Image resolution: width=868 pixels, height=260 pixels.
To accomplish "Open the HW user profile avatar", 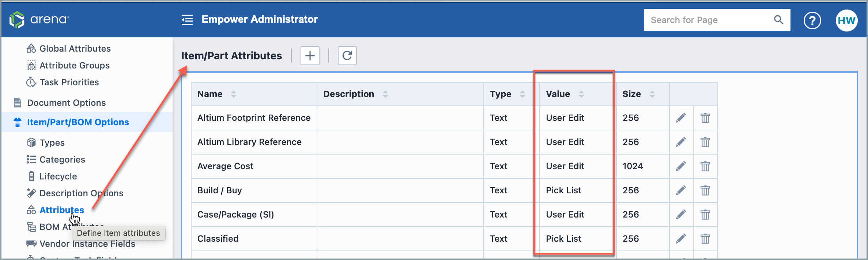I will 846,21.
